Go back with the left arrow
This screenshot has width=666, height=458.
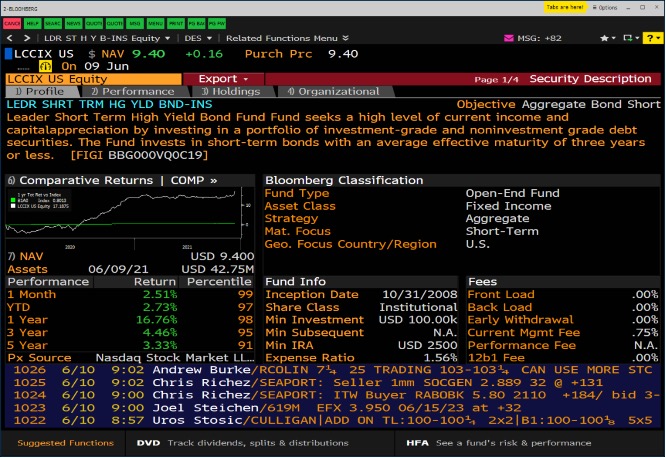[10, 38]
